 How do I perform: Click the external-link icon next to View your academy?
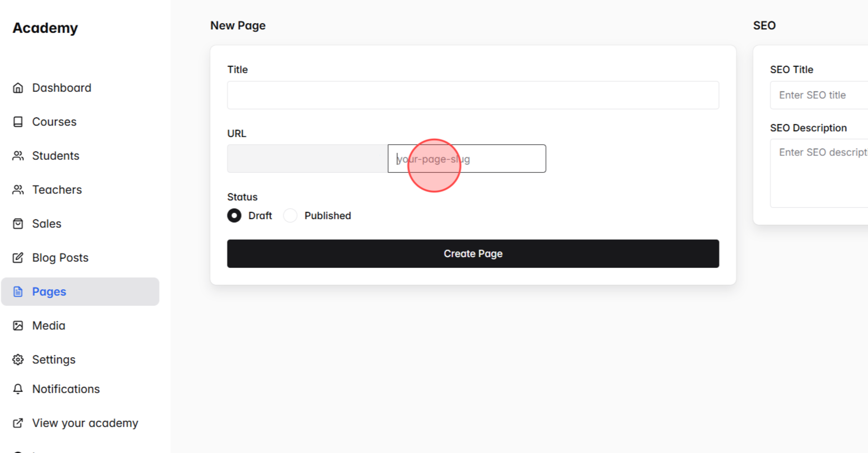pyautogui.click(x=18, y=423)
